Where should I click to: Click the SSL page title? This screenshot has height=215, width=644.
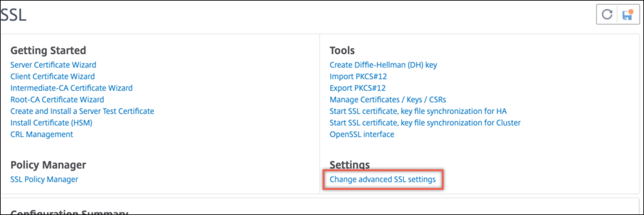tap(14, 15)
